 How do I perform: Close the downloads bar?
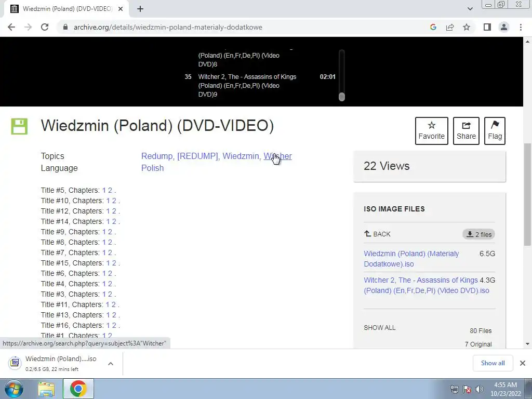[523, 363]
